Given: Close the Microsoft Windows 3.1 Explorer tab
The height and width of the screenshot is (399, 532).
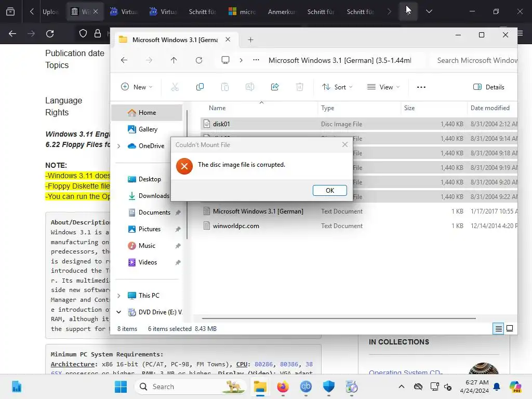Looking at the screenshot, I should click(x=228, y=39).
